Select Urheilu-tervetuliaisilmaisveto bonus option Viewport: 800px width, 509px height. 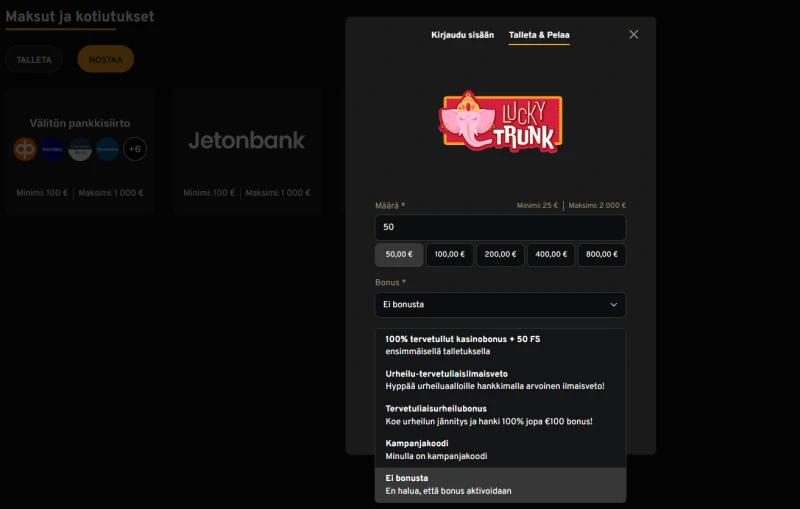(x=500, y=379)
